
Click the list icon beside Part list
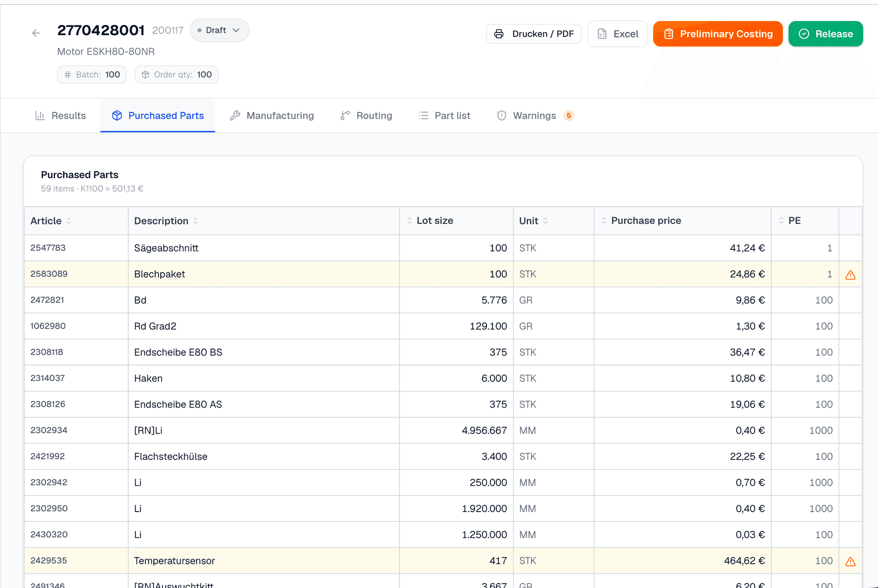coord(423,115)
